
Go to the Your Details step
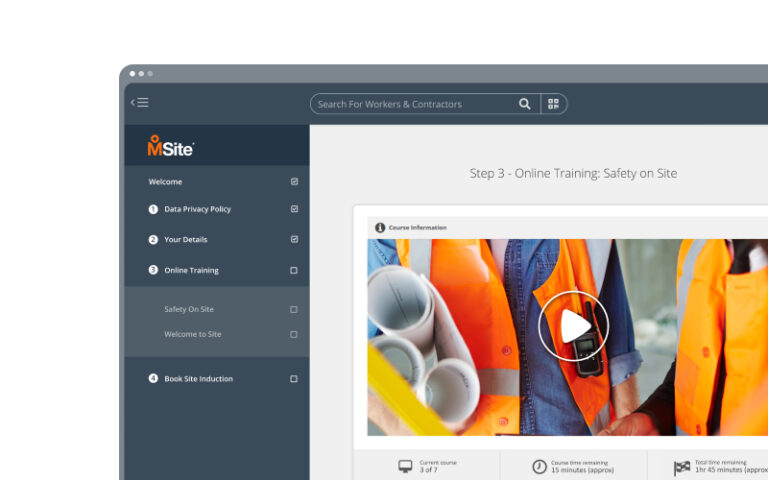[x=186, y=240]
